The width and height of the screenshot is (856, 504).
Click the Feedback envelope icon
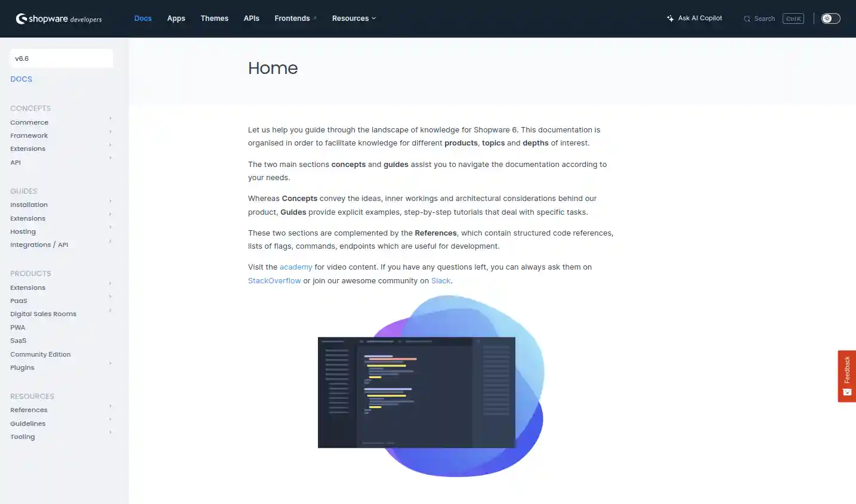(847, 392)
